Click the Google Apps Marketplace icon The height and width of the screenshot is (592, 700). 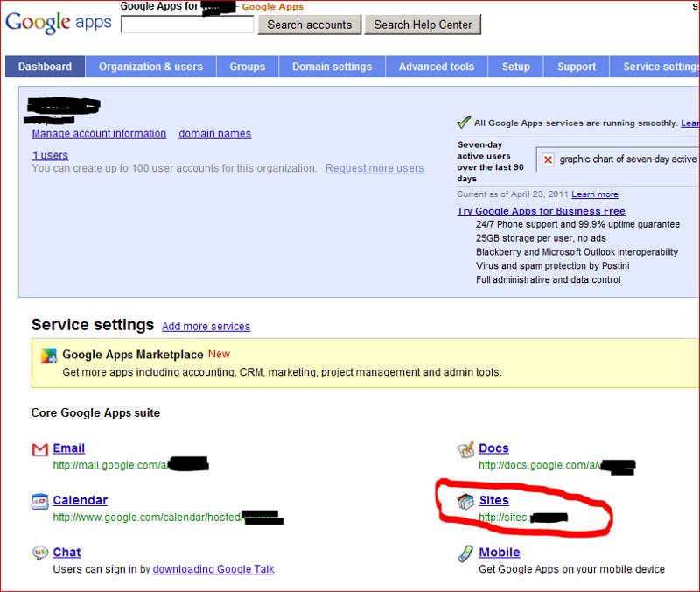49,356
